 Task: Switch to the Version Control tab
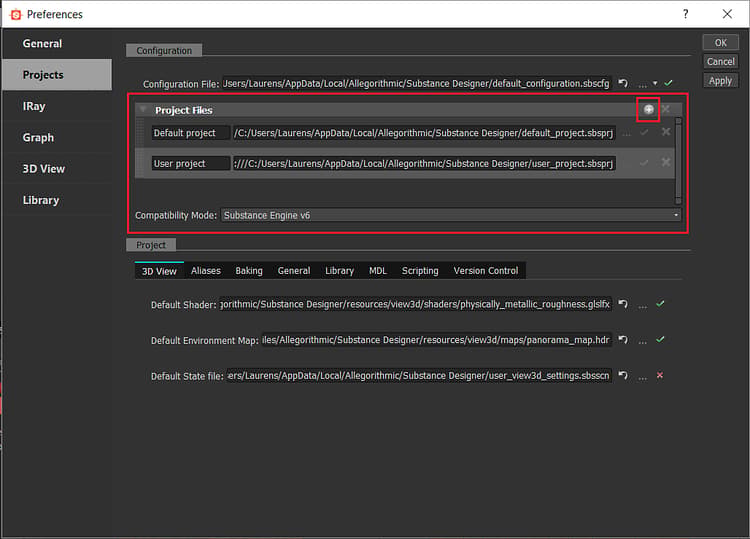(486, 271)
